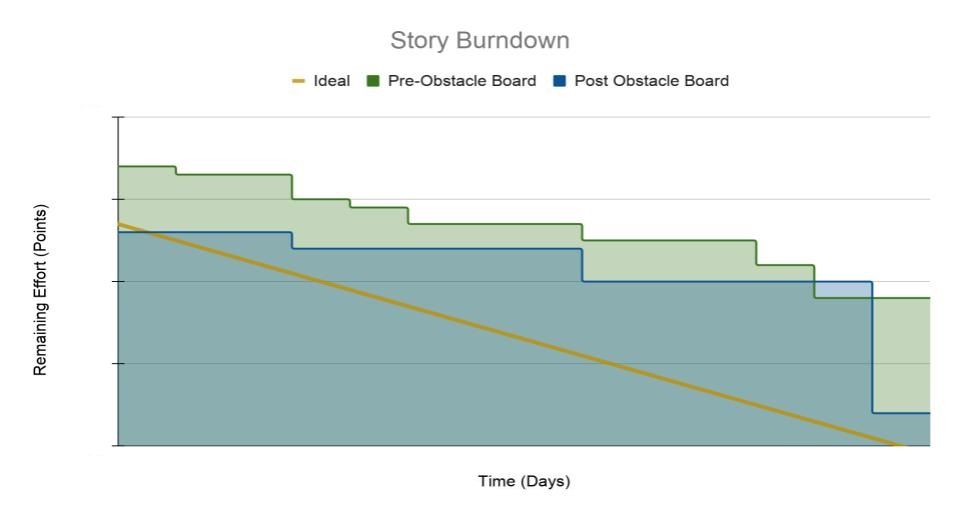The height and width of the screenshot is (514, 960).
Task: Click the green Pre-Obstacle Board legend square
Action: (373, 81)
